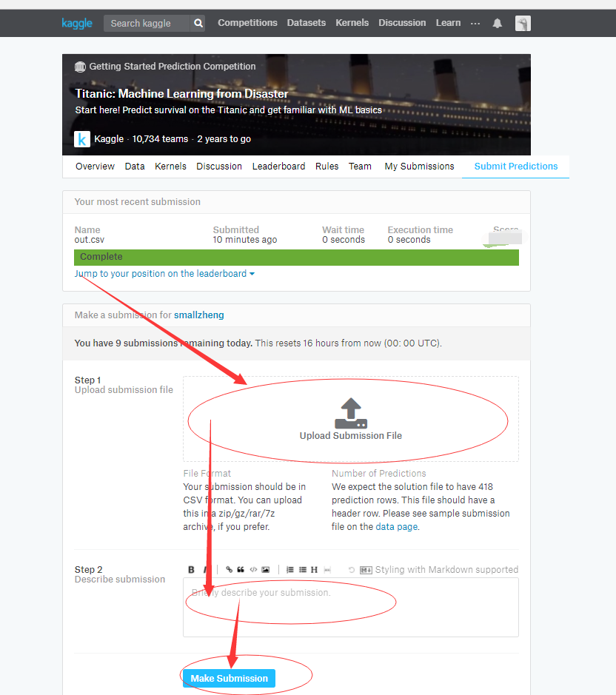616x695 pixels.
Task: Click the smallzheng team link
Action: 198,315
